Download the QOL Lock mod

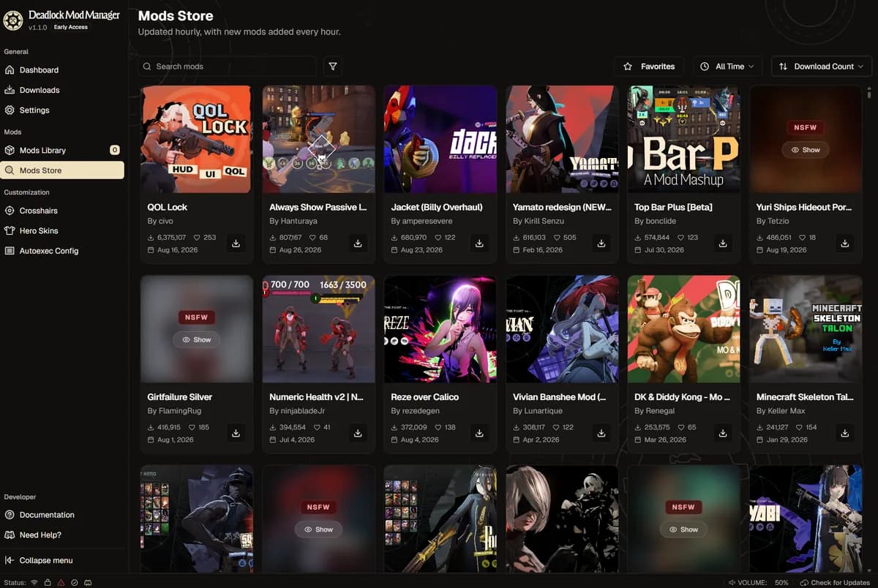(236, 244)
